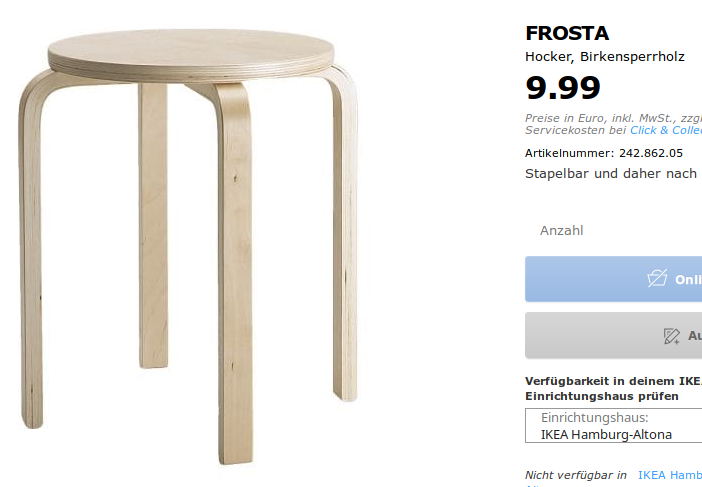Click the gray add-to-list button label
Image resolution: width=702 pixels, height=487 pixels.
pos(695,335)
